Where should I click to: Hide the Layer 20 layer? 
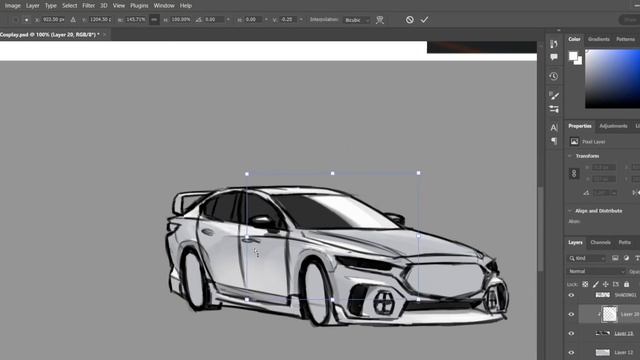[x=571, y=314]
